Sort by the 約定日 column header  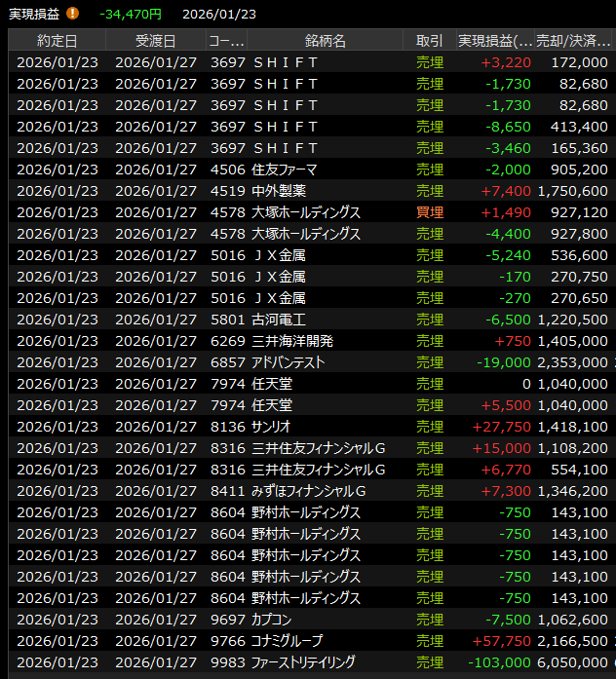tap(57, 40)
